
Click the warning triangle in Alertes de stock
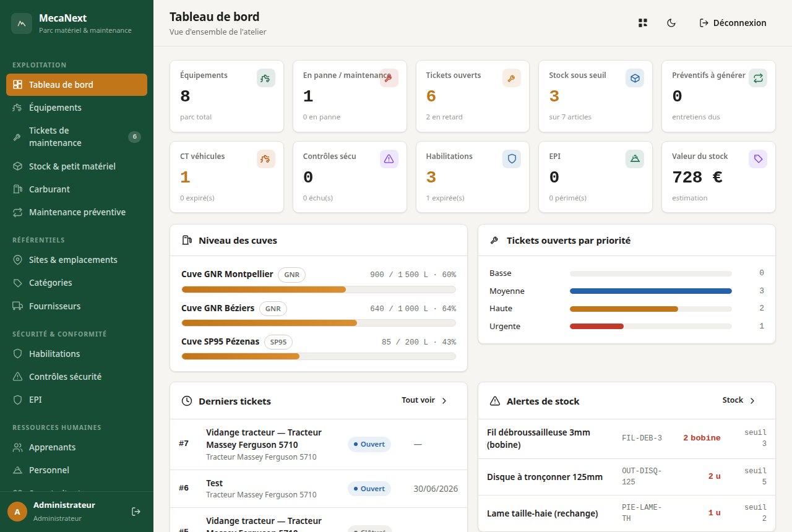tap(495, 401)
